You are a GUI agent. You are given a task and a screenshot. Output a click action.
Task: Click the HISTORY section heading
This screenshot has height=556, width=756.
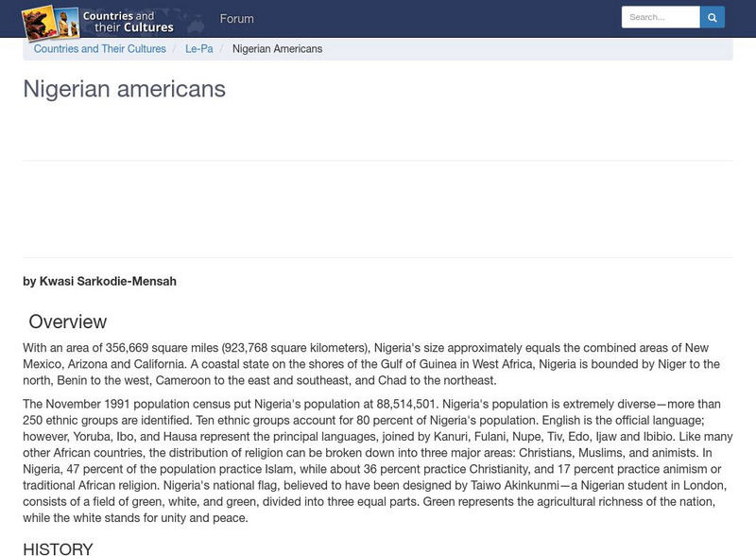[x=58, y=548]
